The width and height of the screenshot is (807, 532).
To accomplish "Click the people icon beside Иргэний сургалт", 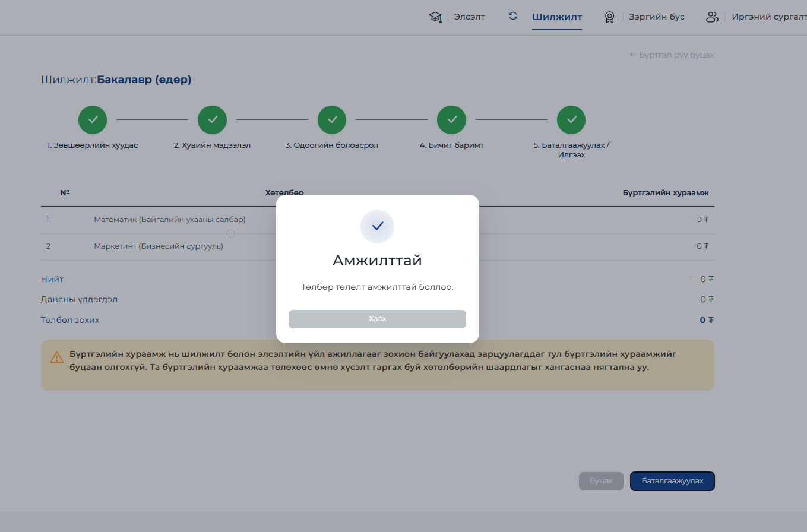I will (x=712, y=17).
